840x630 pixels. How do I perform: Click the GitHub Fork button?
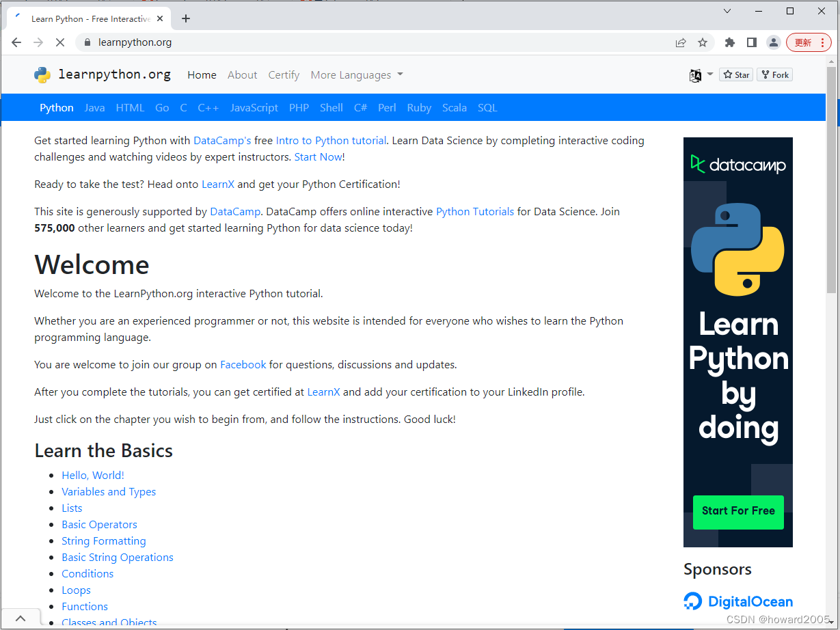774,75
